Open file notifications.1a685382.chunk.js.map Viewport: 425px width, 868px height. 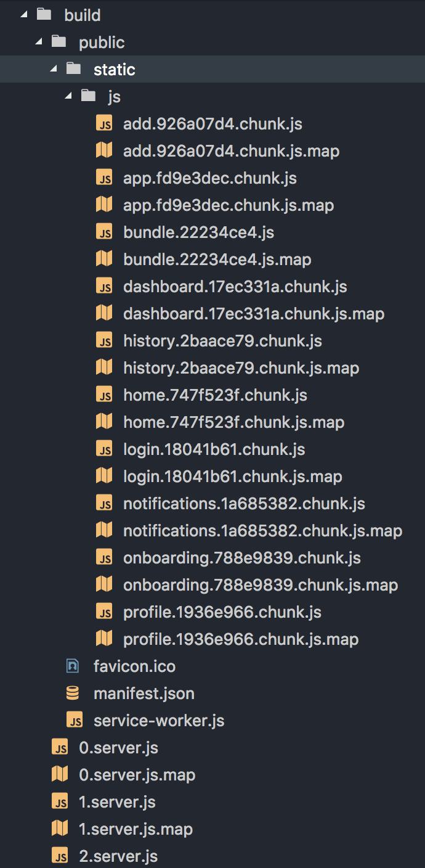point(263,531)
